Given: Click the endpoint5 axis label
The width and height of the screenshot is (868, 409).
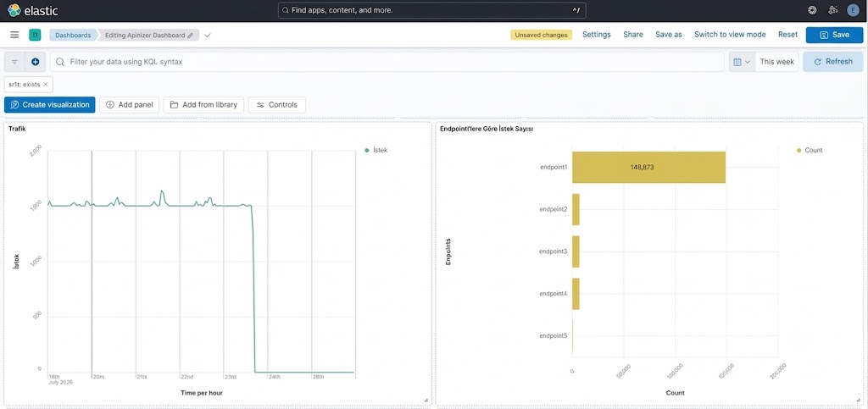Looking at the screenshot, I should pyautogui.click(x=554, y=335).
